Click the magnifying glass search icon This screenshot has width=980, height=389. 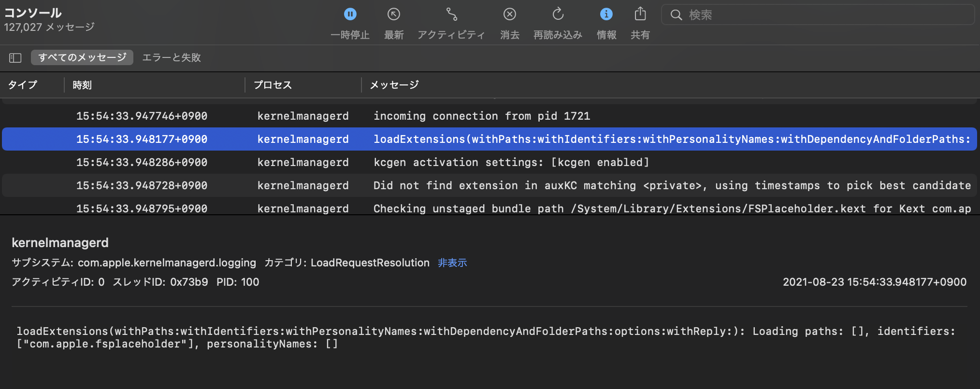point(676,15)
